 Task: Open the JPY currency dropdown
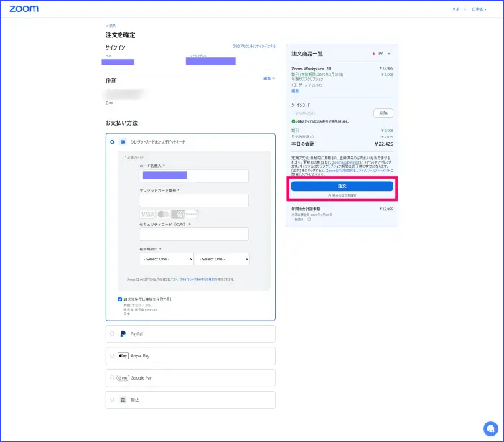pos(382,54)
